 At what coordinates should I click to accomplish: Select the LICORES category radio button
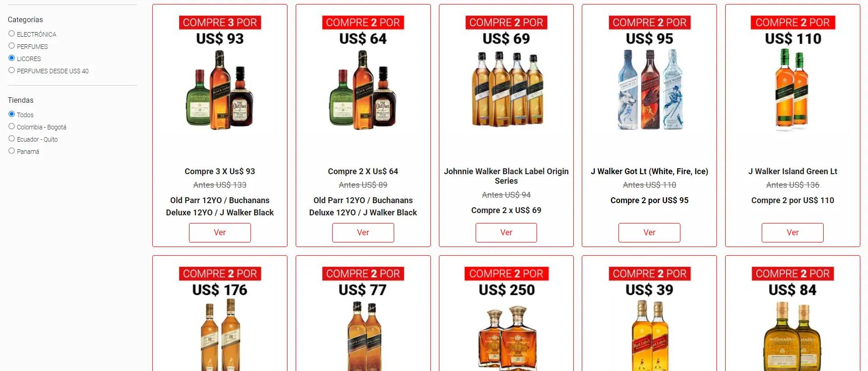point(12,58)
